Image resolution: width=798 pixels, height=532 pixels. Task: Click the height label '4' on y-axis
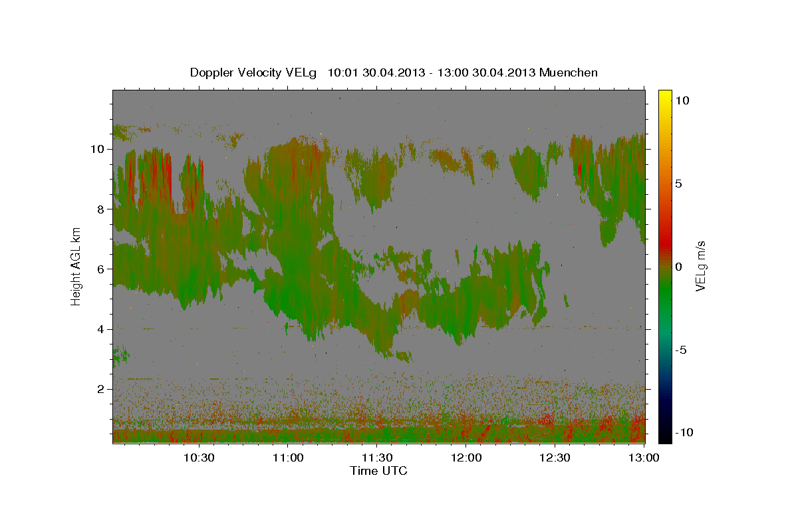coord(100,329)
